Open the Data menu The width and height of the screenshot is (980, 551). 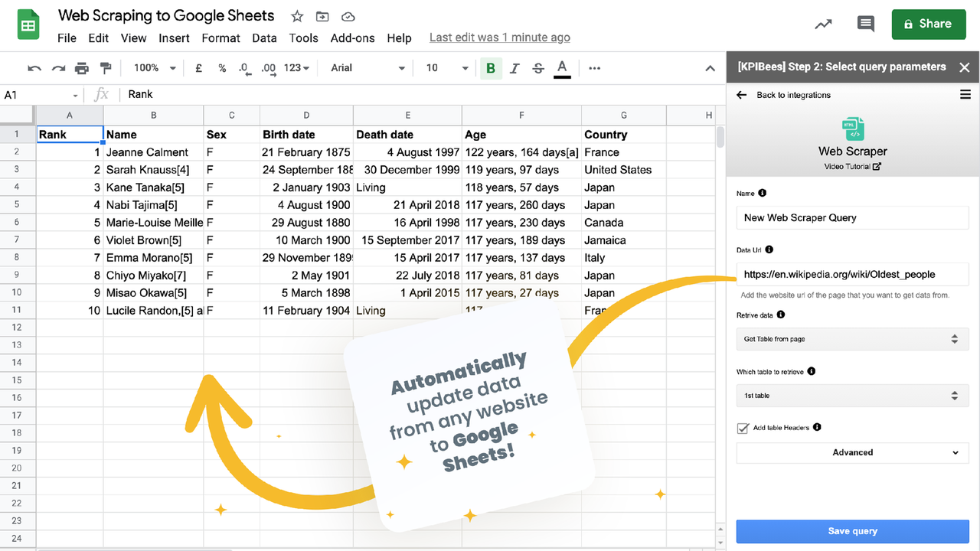click(264, 38)
